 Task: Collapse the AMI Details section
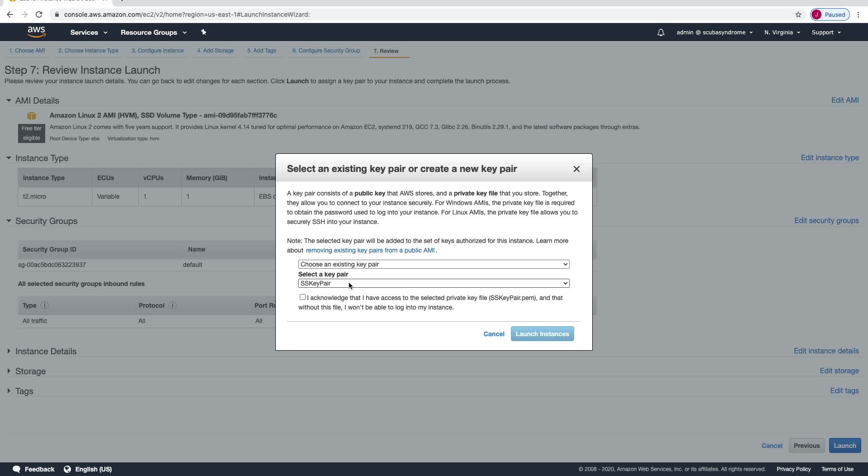(9, 100)
